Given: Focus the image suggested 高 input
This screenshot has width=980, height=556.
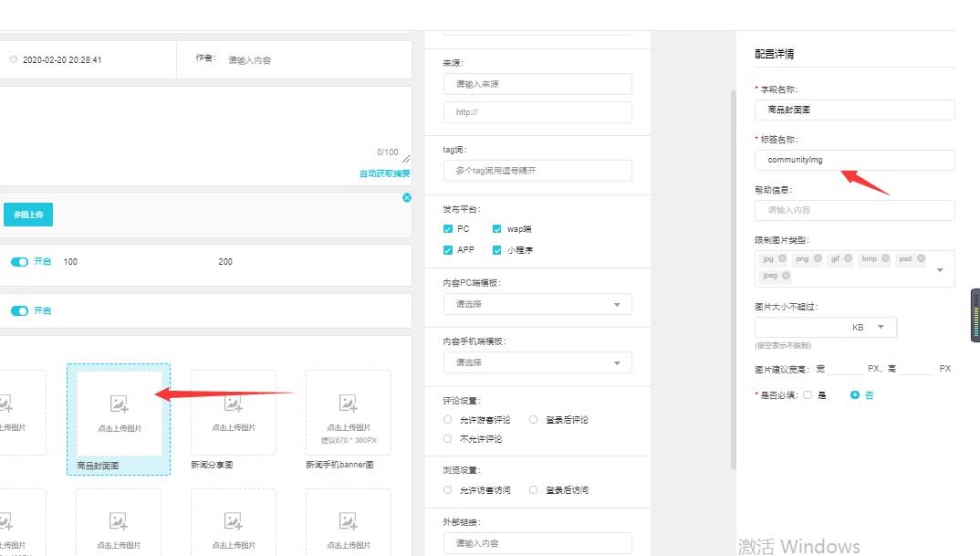Looking at the screenshot, I should 915,368.
